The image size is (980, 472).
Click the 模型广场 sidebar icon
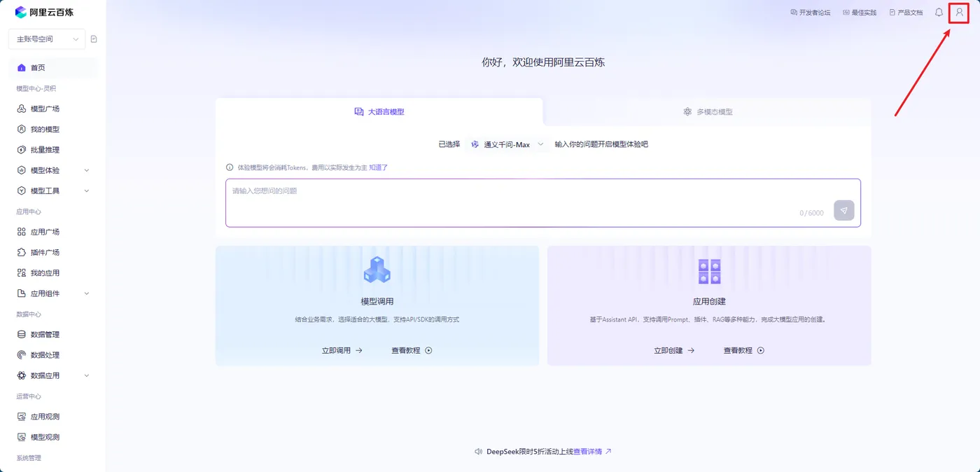(x=21, y=109)
